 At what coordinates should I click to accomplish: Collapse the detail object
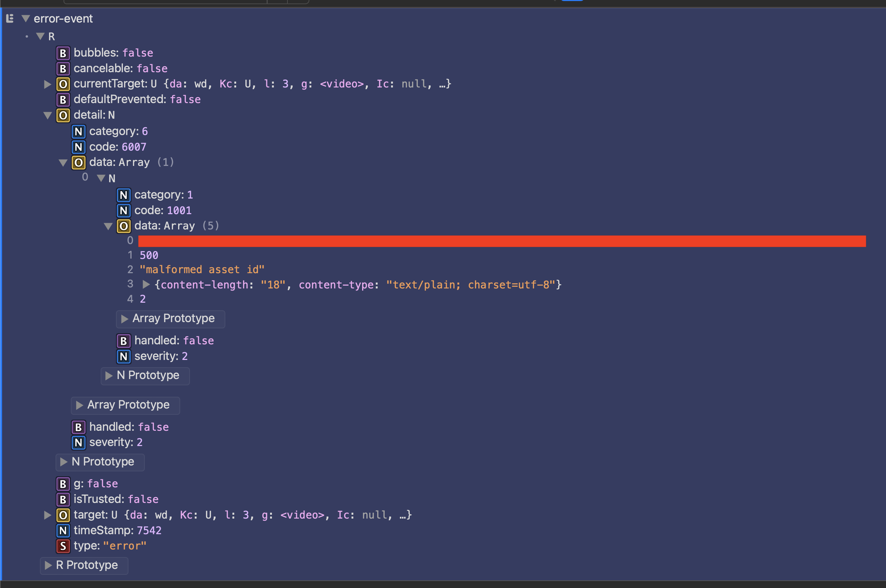[48, 116]
